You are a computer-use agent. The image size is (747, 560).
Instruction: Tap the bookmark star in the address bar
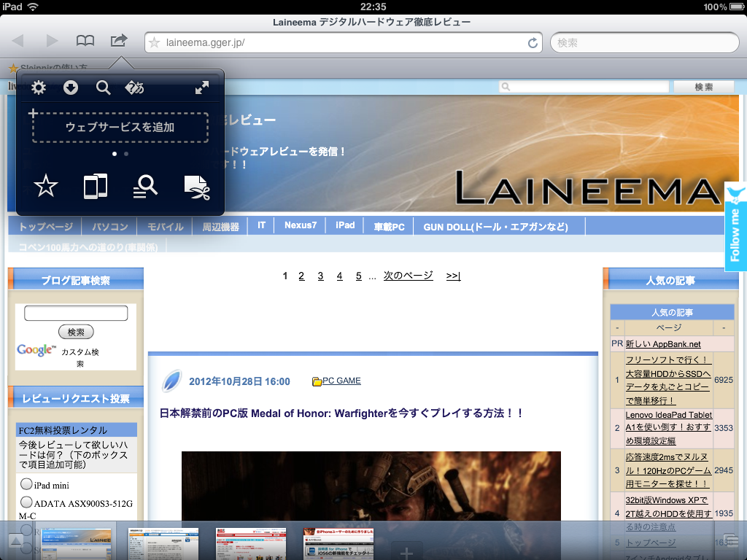pyautogui.click(x=155, y=43)
